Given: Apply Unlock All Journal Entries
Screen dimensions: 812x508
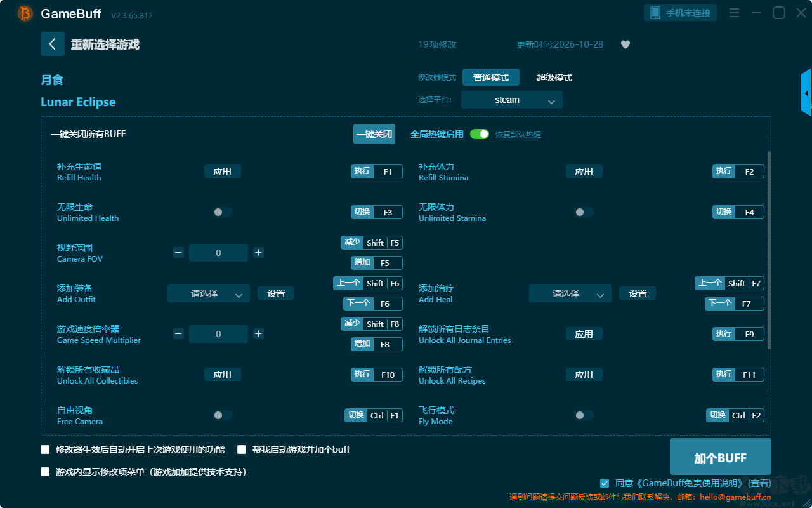Looking at the screenshot, I should [x=584, y=334].
